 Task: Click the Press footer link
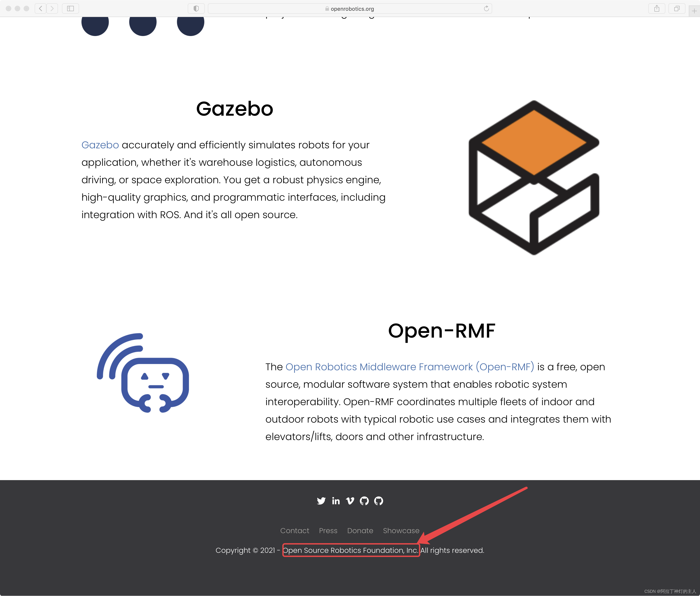point(328,530)
